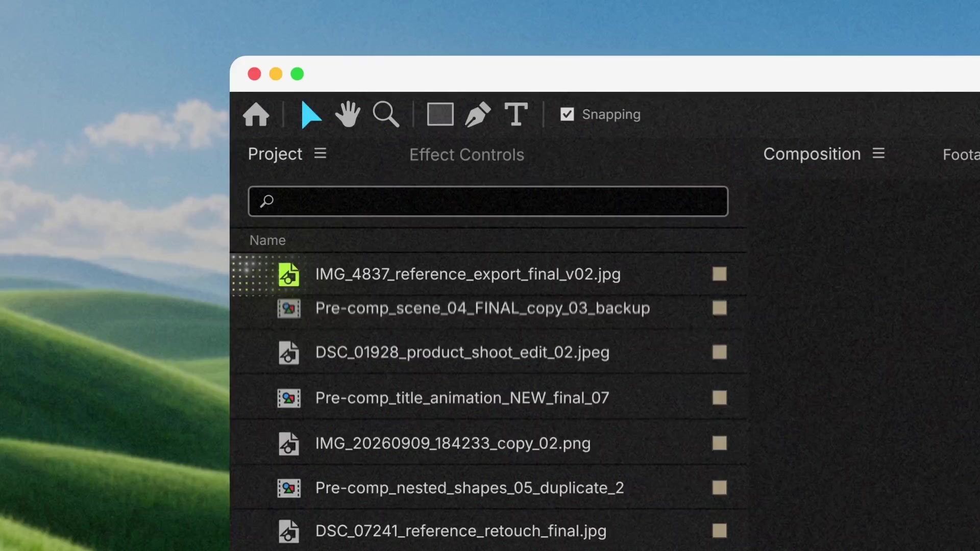Select Pre-comp_title_animation_NEW_final_07 item name
980x551 pixels.
pos(462,398)
